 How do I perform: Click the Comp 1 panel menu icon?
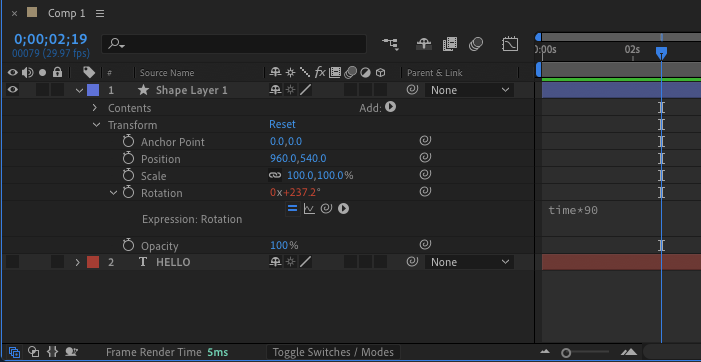[x=100, y=13]
